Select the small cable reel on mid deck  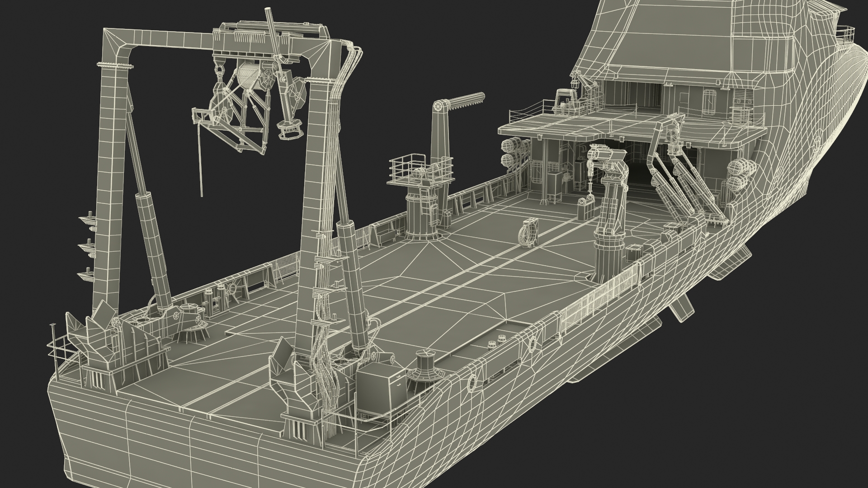point(528,232)
